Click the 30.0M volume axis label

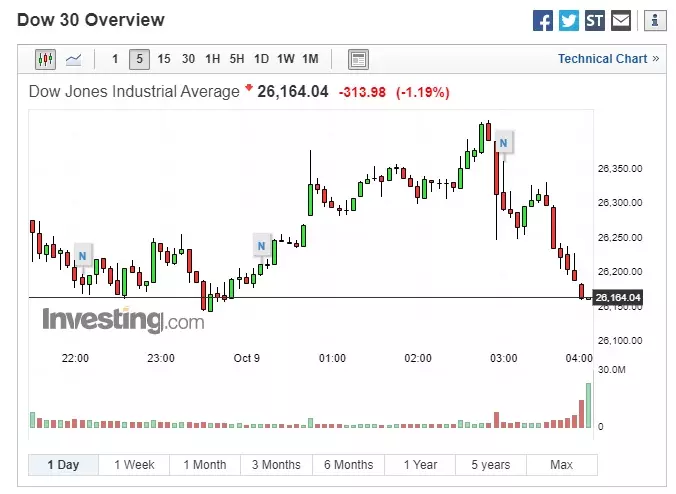612,370
